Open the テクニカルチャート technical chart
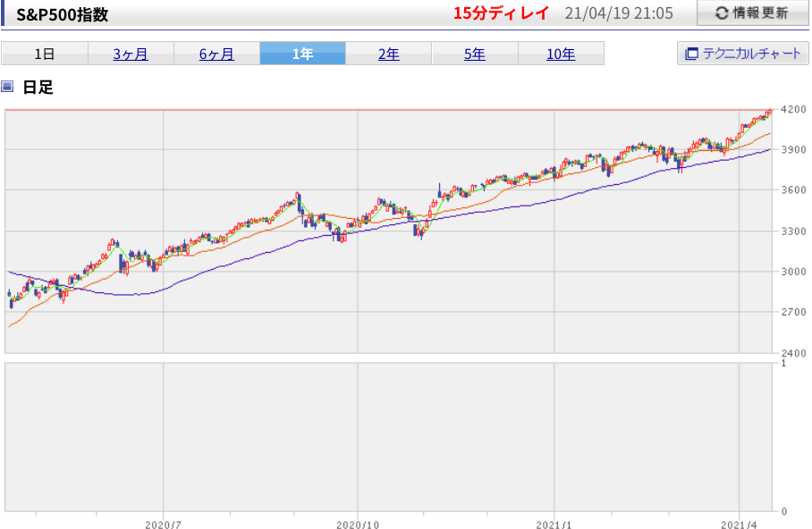Image resolution: width=812 pixels, height=529 pixels. tap(742, 54)
